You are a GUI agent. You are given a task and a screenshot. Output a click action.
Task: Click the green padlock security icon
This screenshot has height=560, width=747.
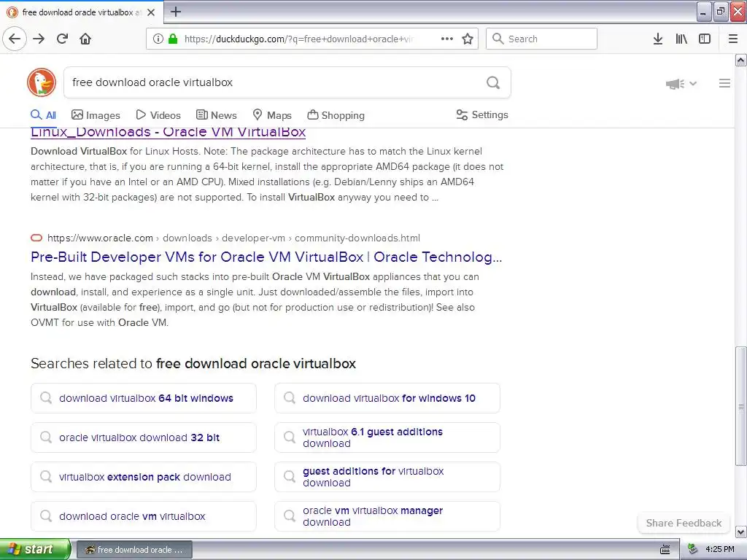pyautogui.click(x=173, y=39)
